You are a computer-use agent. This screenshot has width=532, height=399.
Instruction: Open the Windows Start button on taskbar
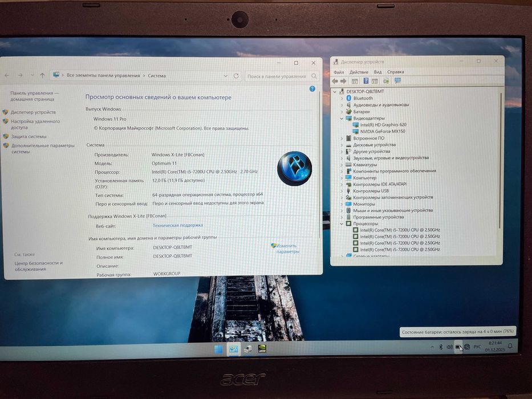pos(218,349)
